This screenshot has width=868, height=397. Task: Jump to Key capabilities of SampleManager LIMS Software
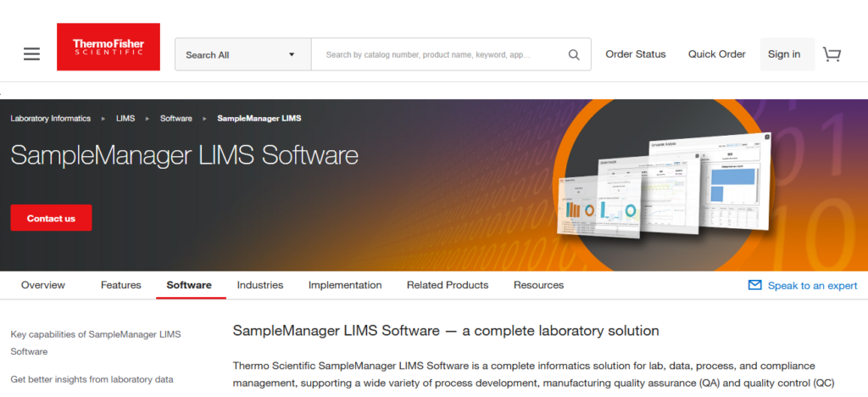(x=96, y=343)
